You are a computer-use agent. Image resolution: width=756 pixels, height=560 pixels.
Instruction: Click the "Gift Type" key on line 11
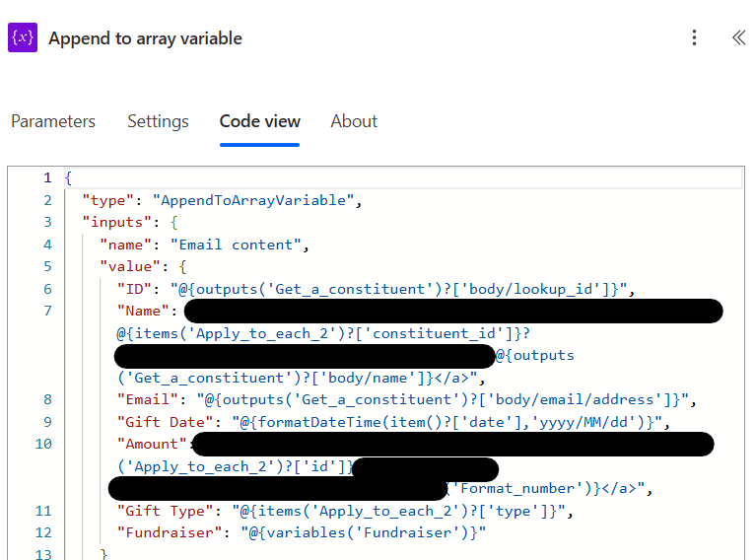click(165, 511)
